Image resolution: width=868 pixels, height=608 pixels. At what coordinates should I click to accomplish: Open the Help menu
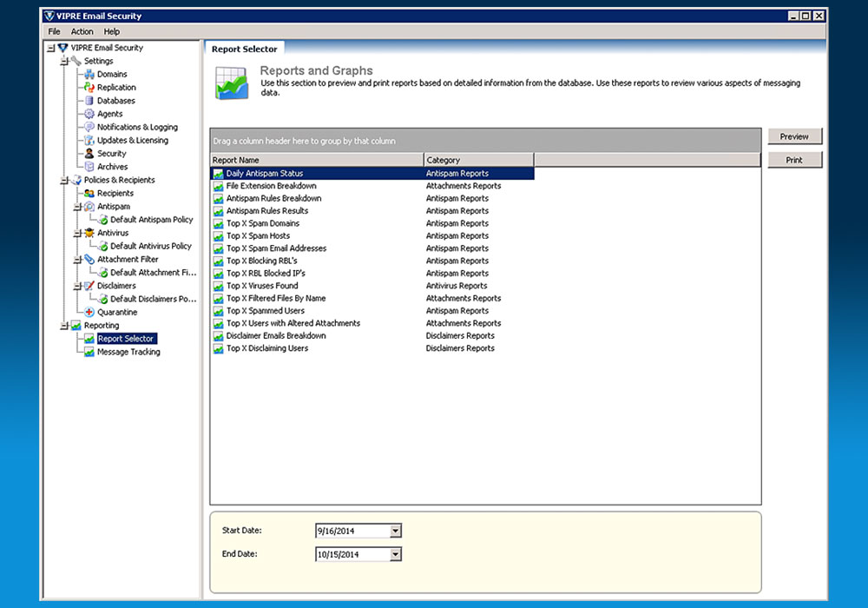112,31
